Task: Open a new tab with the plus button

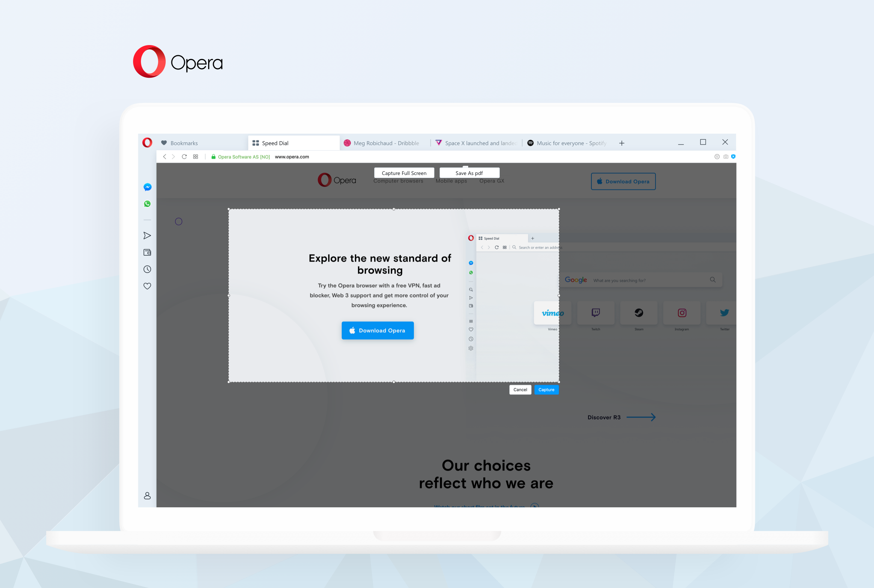Action: [x=622, y=143]
